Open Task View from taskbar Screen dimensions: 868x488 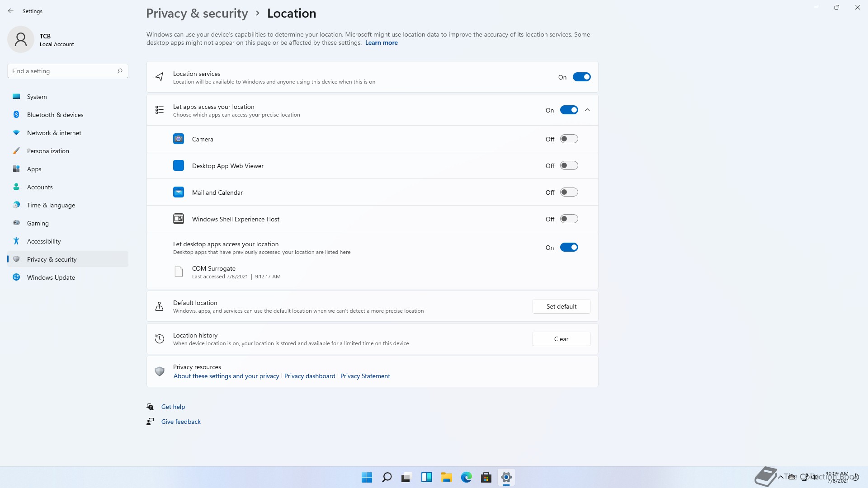(x=406, y=477)
